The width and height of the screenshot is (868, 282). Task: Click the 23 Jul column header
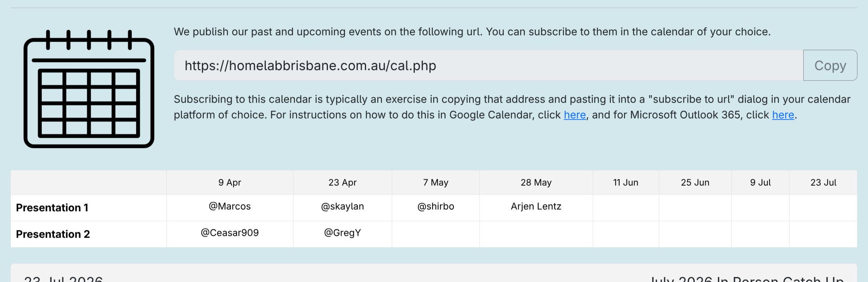tap(823, 183)
